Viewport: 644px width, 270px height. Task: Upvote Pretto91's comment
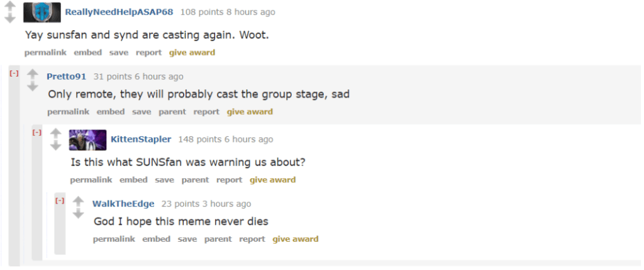(33, 74)
